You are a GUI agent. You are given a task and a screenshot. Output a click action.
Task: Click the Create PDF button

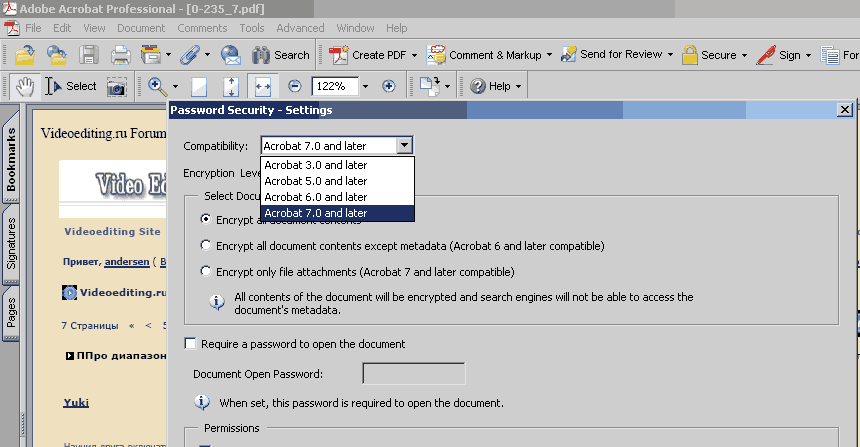367,55
